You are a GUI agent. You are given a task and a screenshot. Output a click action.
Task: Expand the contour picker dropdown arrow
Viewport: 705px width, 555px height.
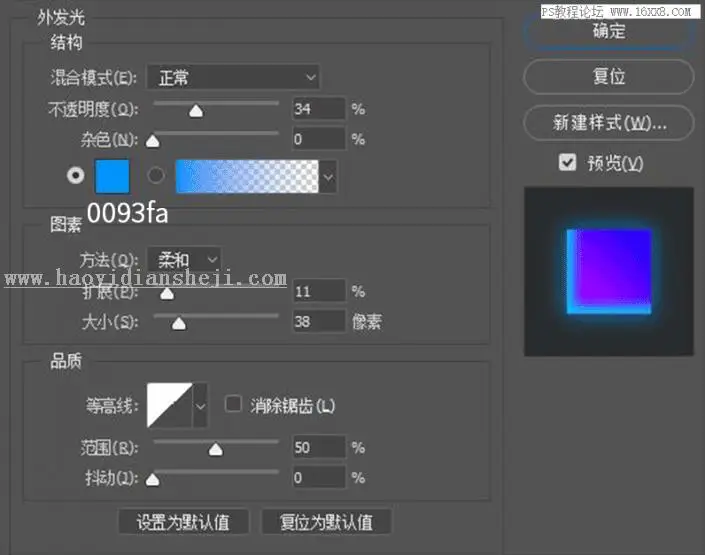click(201, 406)
